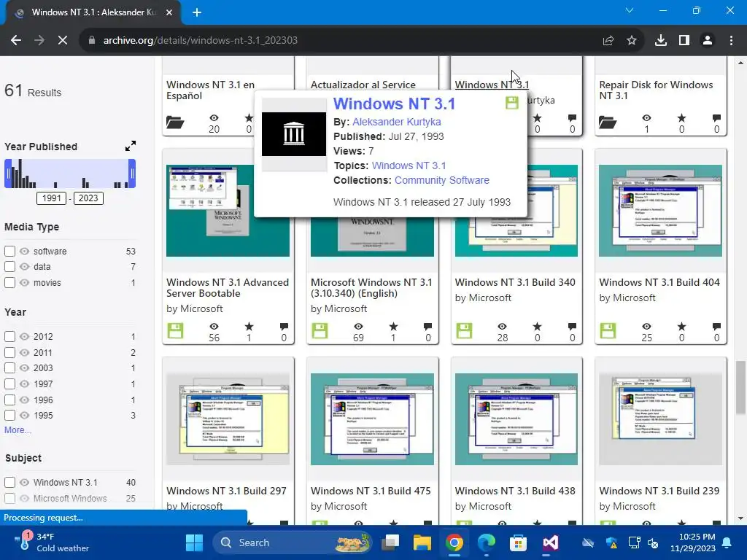Toggle eye icon to hide 2003 results
This screenshot has width=747, height=560.
[x=24, y=368]
